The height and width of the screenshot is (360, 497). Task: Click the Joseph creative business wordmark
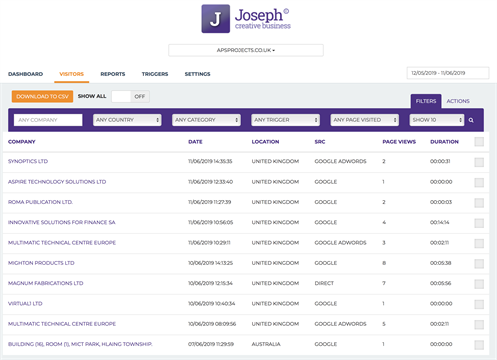point(263,19)
